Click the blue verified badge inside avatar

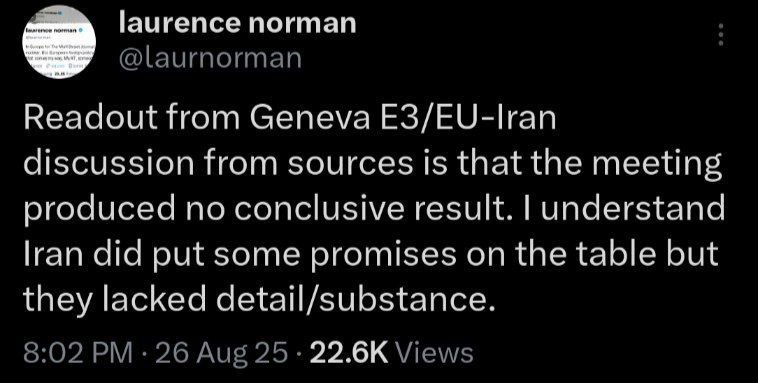[82, 29]
